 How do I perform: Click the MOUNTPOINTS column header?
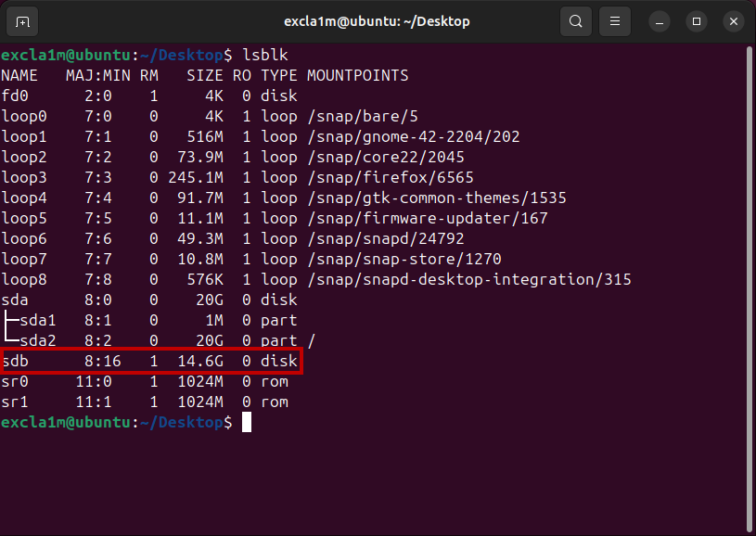pyautogui.click(x=357, y=76)
